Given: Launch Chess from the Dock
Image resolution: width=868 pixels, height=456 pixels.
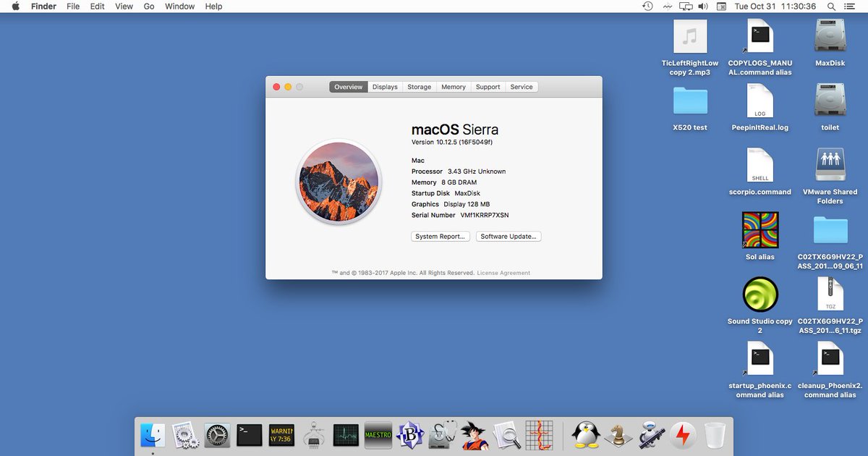Looking at the screenshot, I should [617, 435].
